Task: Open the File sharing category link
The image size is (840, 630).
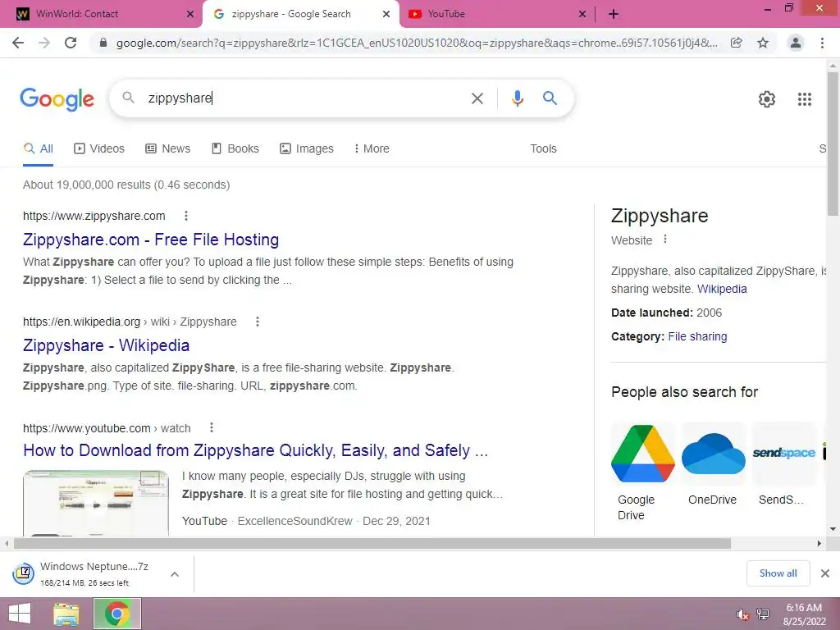Action: pos(697,336)
